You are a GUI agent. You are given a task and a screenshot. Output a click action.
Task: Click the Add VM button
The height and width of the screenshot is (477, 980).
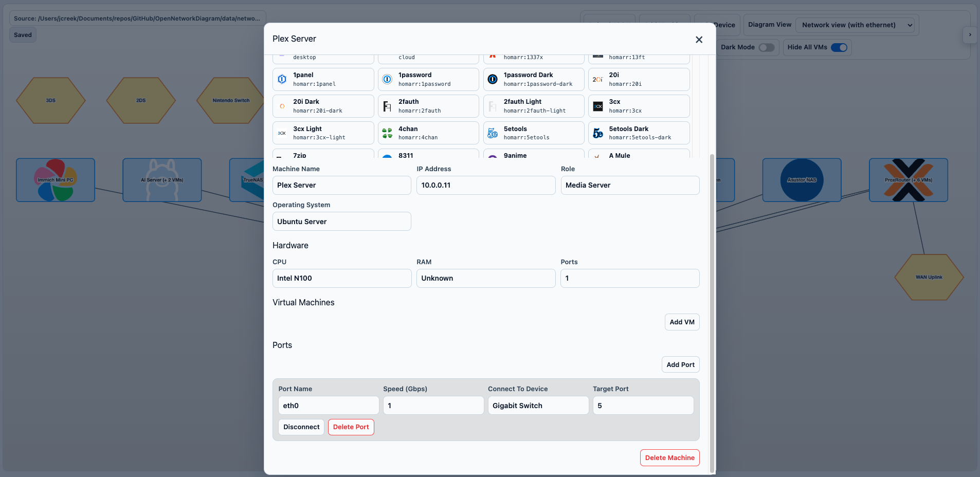(682, 322)
